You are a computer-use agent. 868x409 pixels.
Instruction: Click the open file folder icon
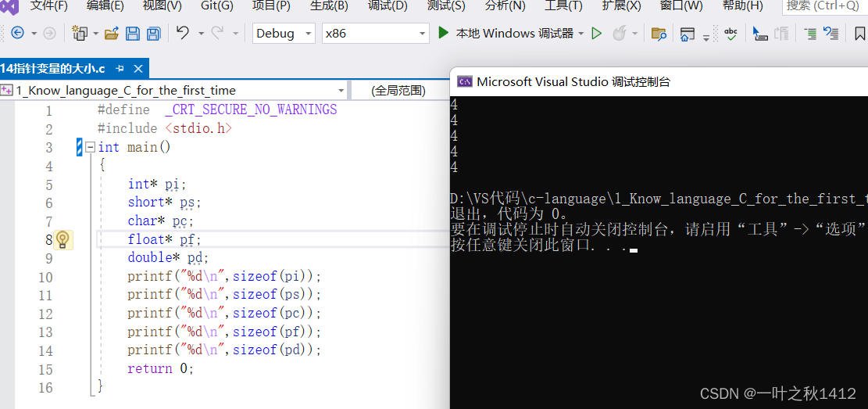[x=112, y=34]
